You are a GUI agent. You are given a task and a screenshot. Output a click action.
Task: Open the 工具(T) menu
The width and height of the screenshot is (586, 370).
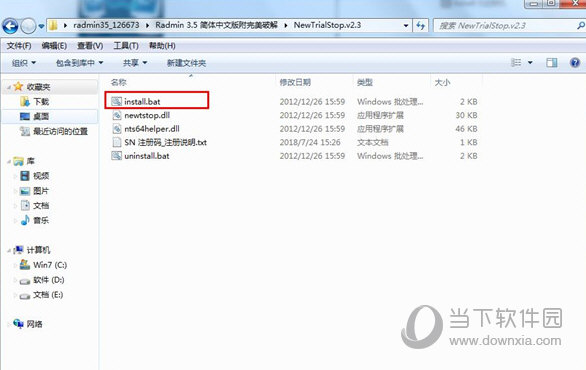(126, 46)
